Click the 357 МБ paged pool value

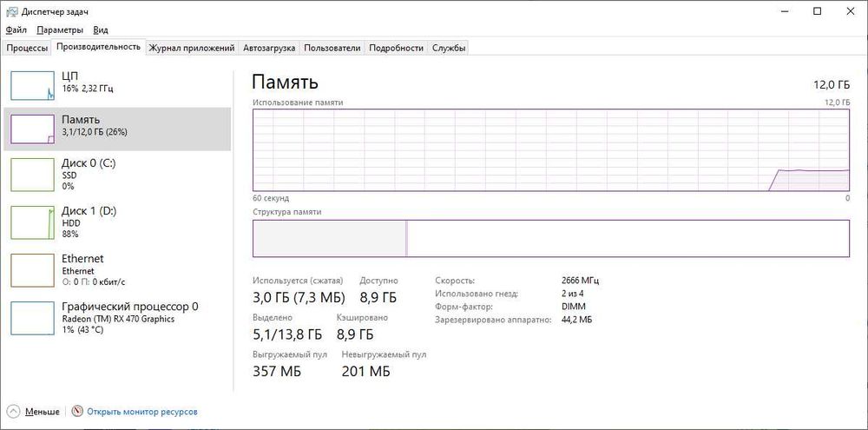point(277,371)
